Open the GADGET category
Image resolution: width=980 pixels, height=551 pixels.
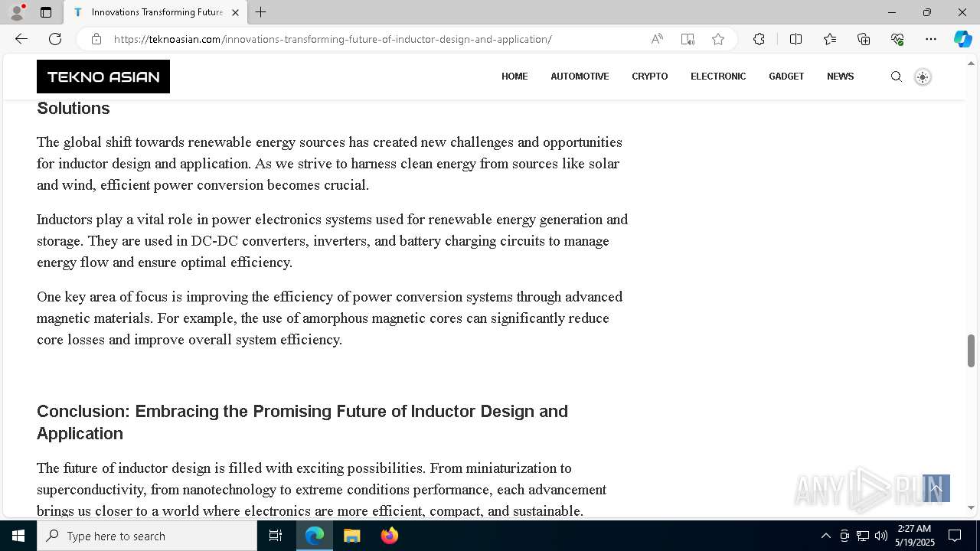(786, 77)
